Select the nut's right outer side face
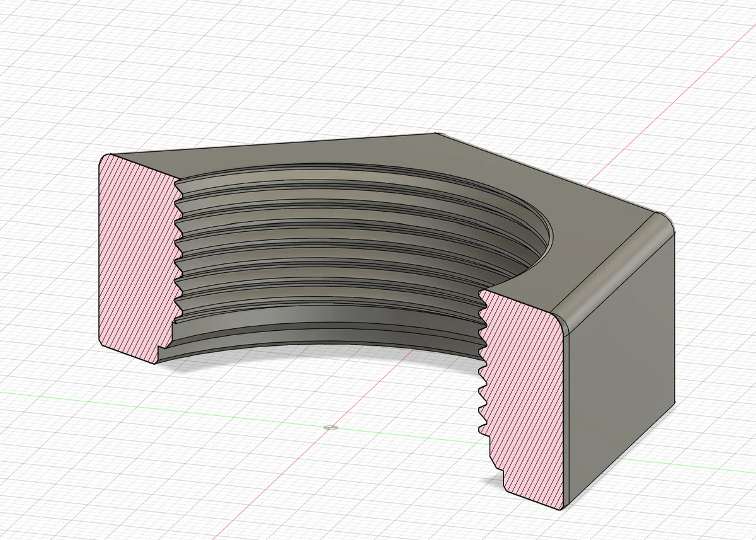This screenshot has height=540, width=756. (x=622, y=372)
